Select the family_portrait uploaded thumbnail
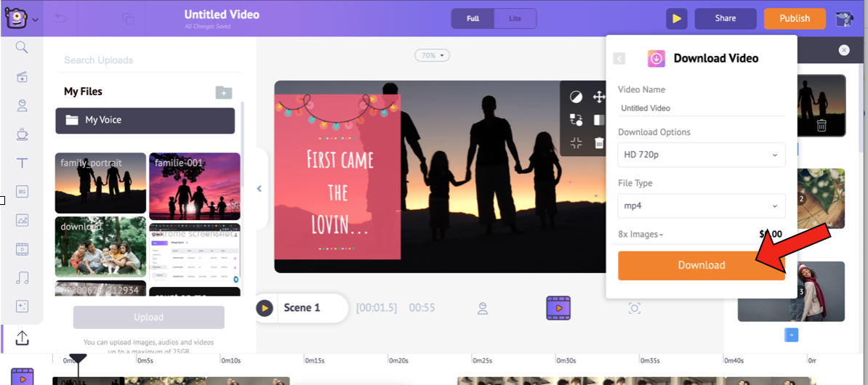868x385 pixels. point(100,183)
